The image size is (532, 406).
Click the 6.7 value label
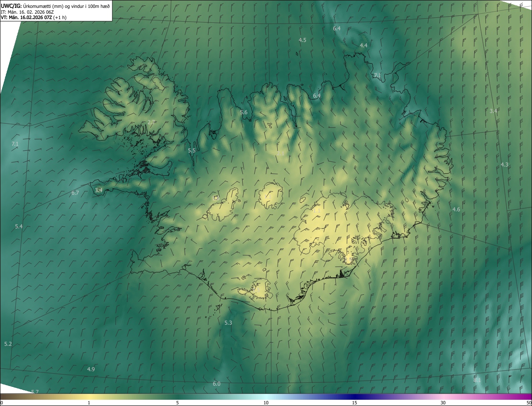(75, 193)
